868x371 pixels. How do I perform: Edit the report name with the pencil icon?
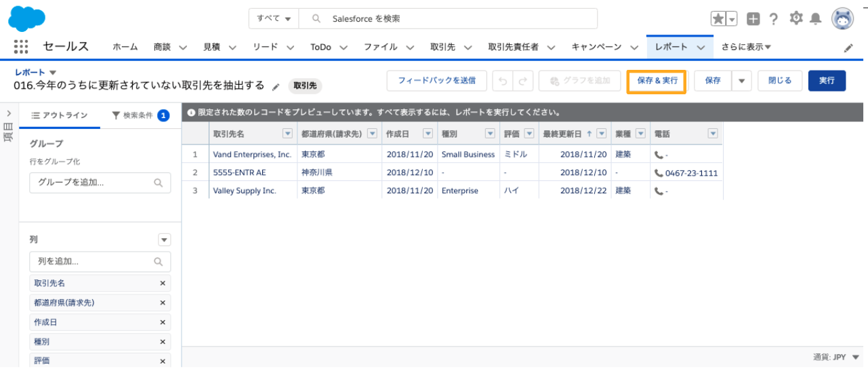pos(275,87)
